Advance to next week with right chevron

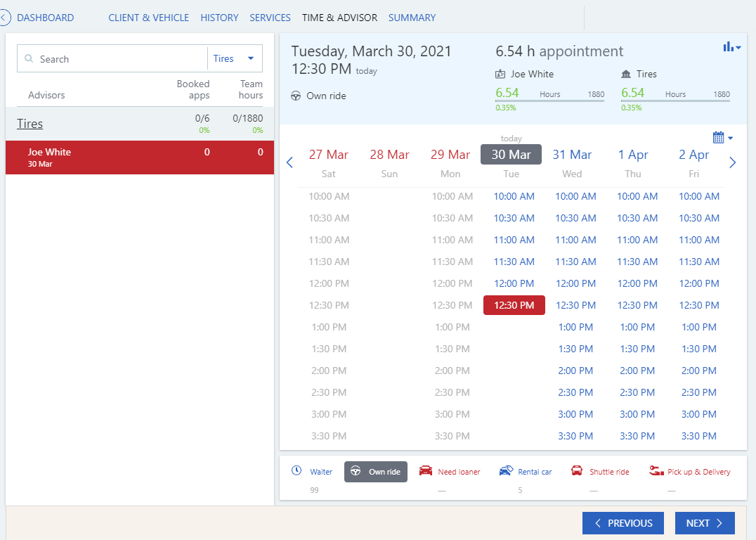tap(732, 162)
